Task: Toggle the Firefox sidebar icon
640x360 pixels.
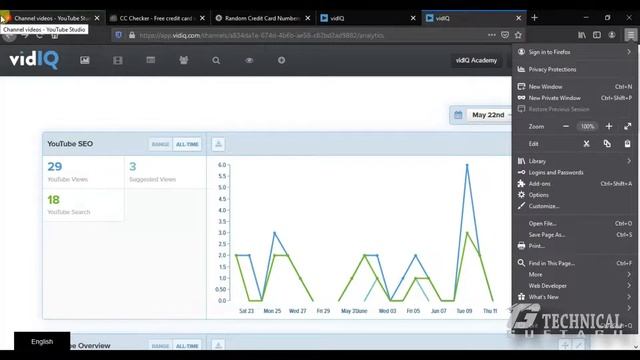Action: [x=597, y=35]
